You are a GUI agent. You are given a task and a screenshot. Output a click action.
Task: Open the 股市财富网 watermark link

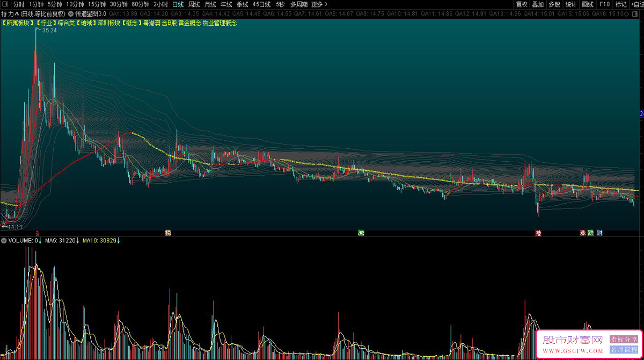[x=573, y=340]
